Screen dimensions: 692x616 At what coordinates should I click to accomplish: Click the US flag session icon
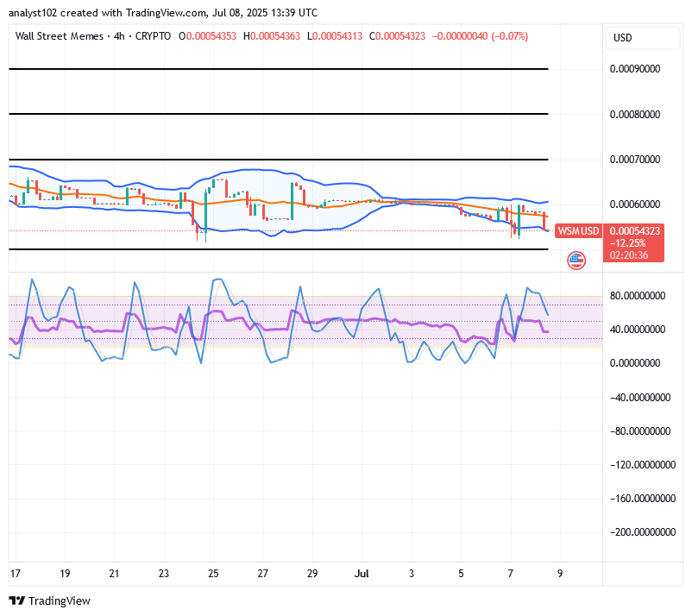coord(576,261)
